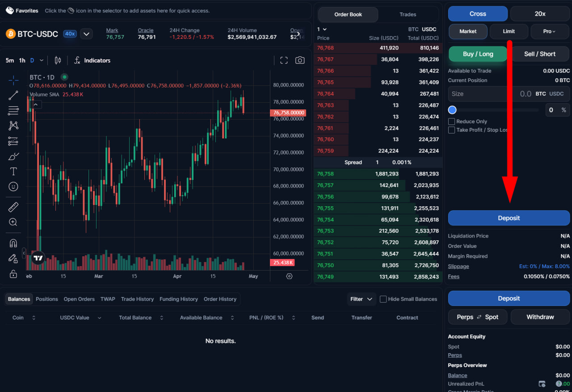Select the chart patterns tool
The width and height of the screenshot is (572, 392).
click(x=13, y=126)
